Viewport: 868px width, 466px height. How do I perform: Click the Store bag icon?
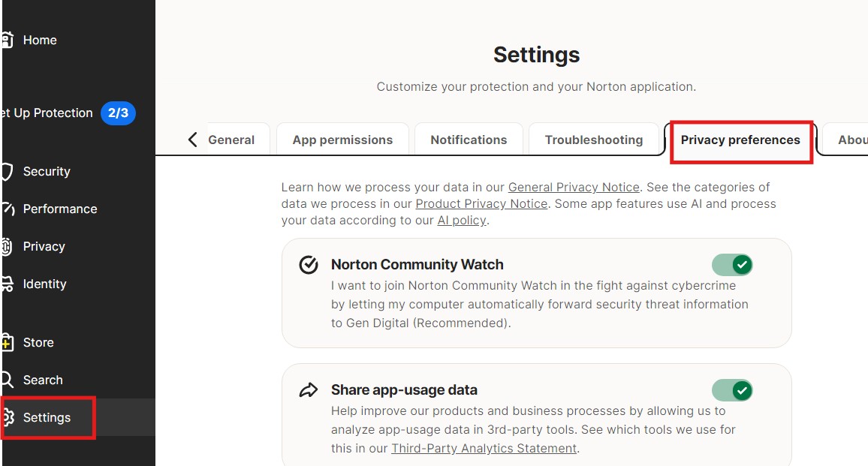8,343
